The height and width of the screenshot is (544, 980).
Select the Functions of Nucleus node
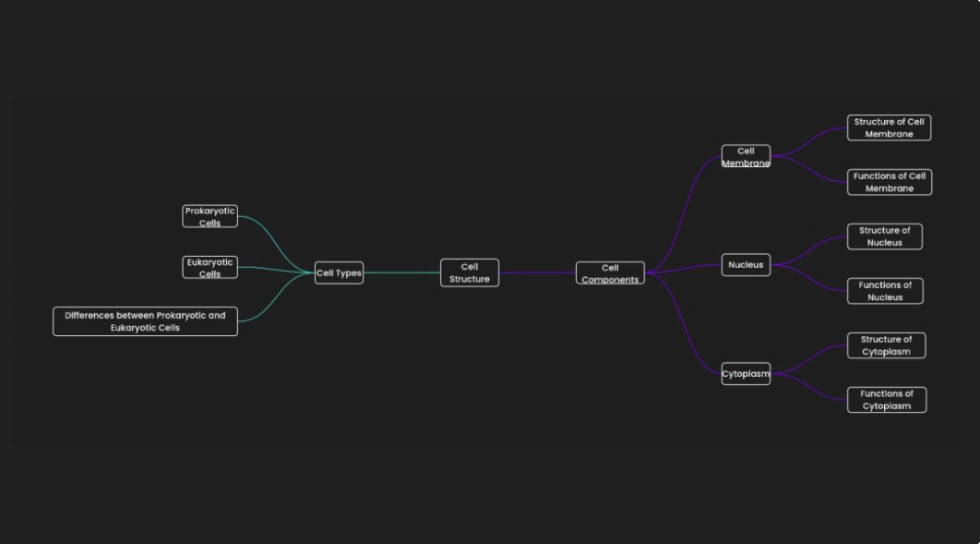point(885,290)
